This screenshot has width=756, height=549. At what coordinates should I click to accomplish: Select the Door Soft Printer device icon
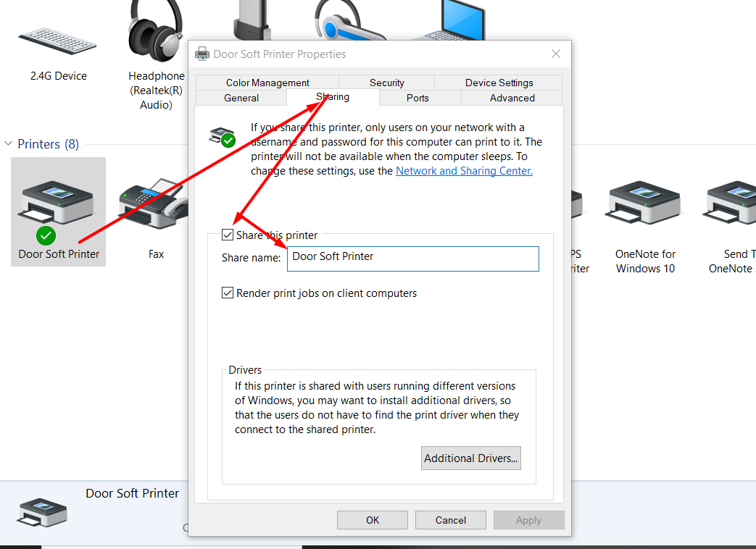[58, 204]
